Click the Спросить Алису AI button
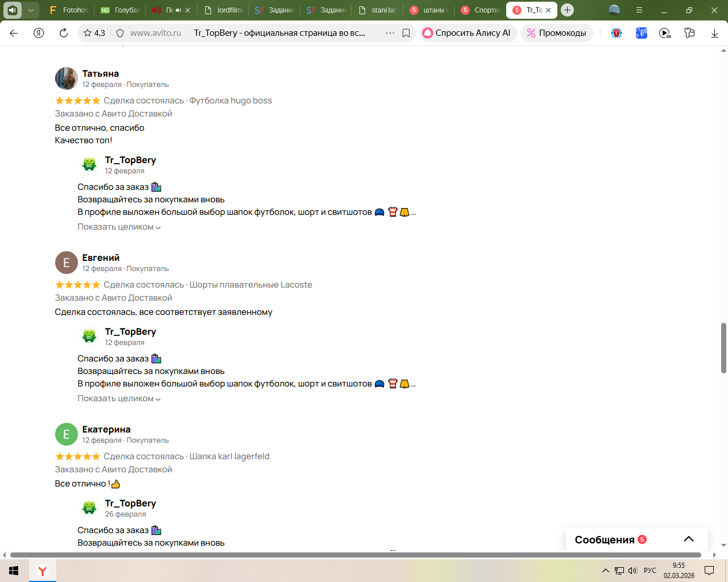 [x=469, y=33]
